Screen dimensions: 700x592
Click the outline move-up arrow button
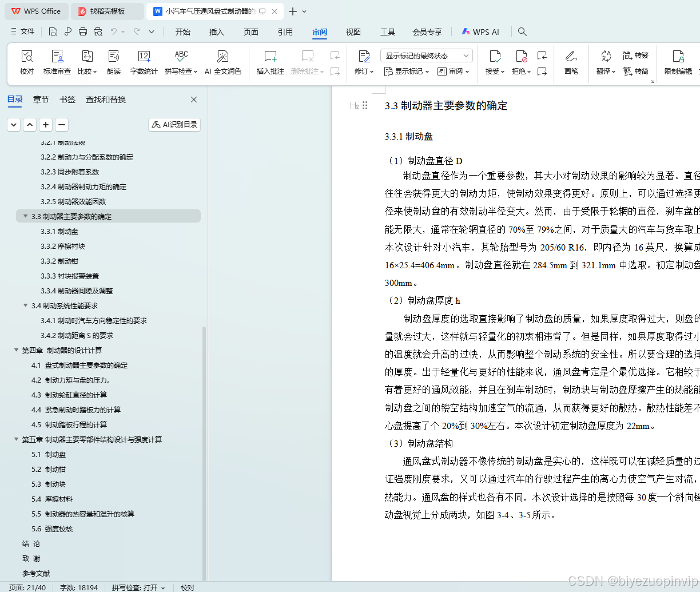(x=30, y=124)
